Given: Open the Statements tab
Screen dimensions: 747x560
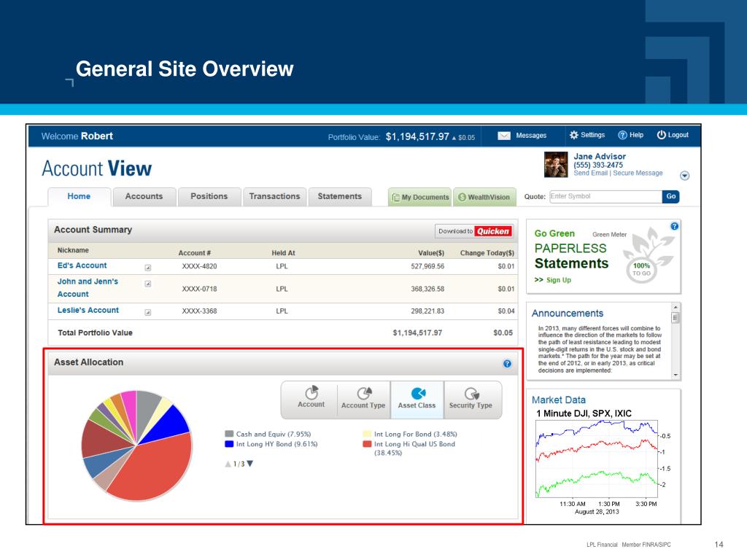Looking at the screenshot, I should [x=340, y=197].
